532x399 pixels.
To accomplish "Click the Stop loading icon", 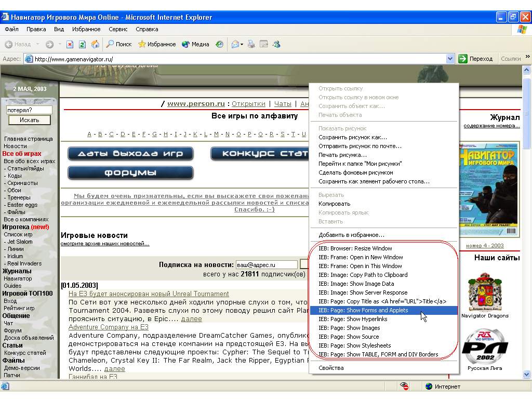I will click(x=70, y=44).
